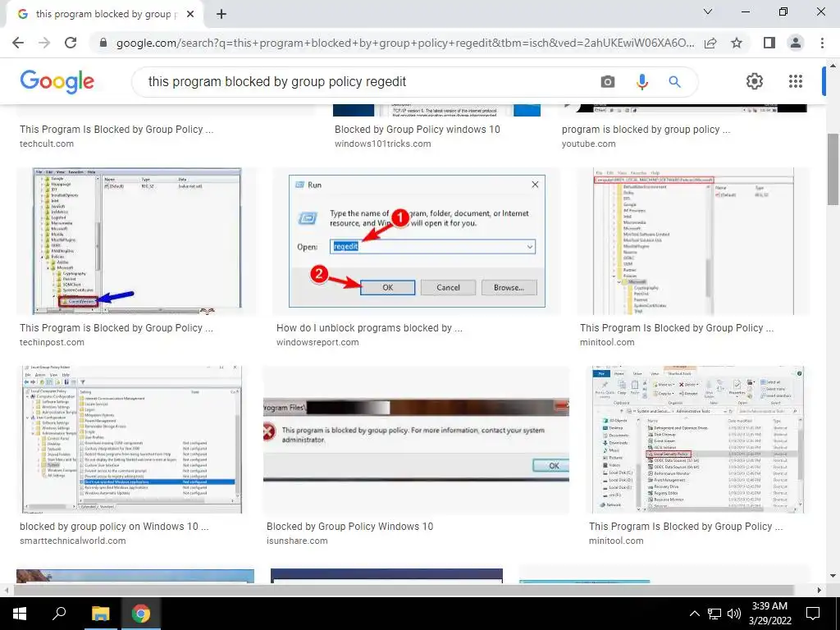
Task: Open Windows taskbar search
Action: [x=59, y=614]
